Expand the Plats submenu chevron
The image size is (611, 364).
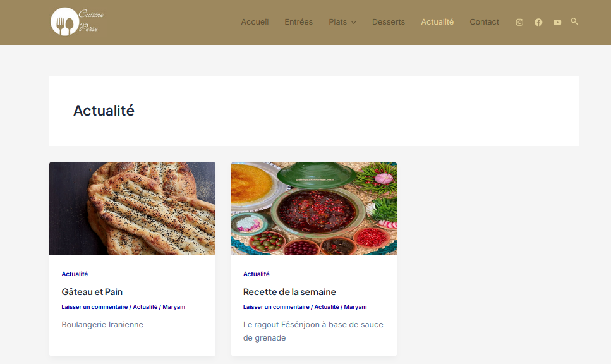coord(354,23)
